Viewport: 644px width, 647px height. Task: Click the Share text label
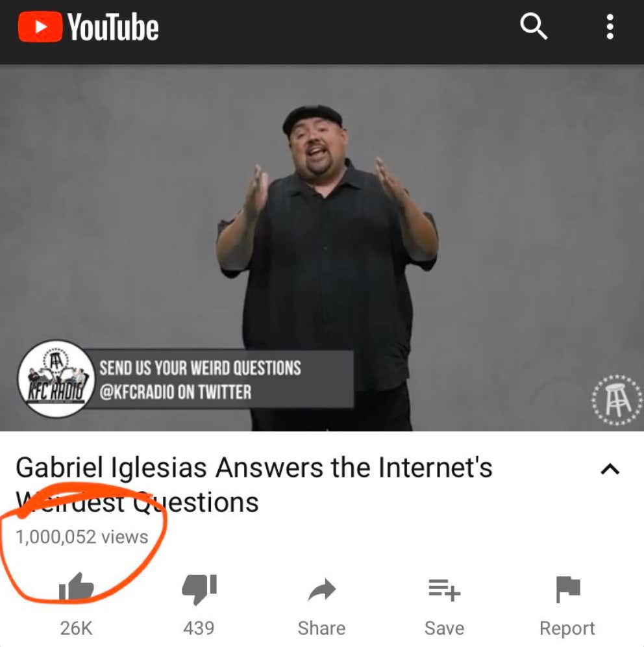point(321,628)
